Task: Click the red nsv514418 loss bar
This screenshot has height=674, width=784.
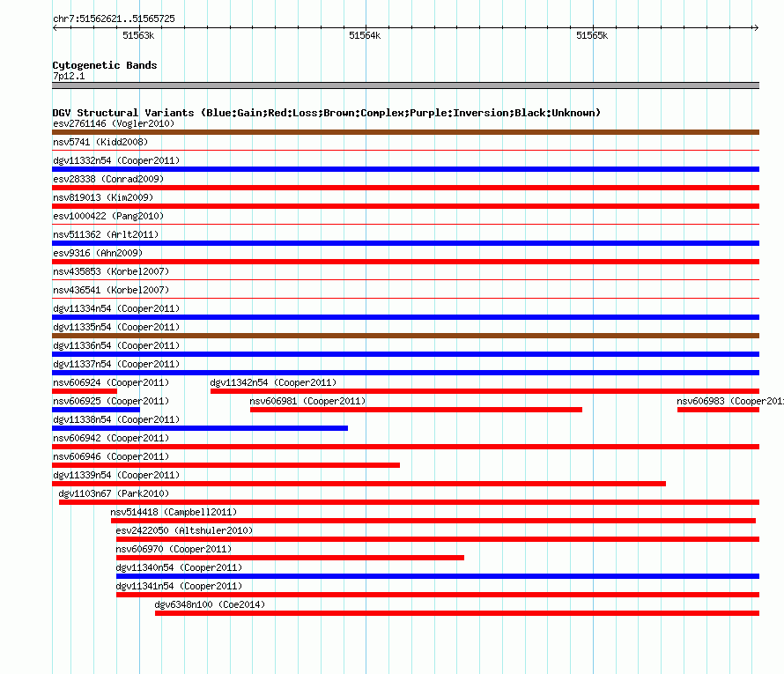Action: coord(433,521)
